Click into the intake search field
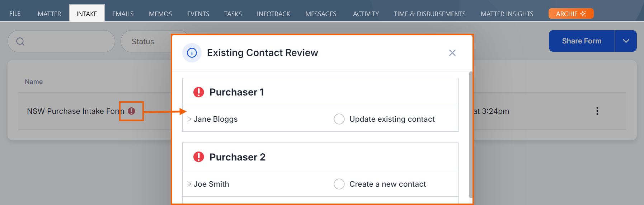Viewport: 644px width, 205px height. click(61, 41)
